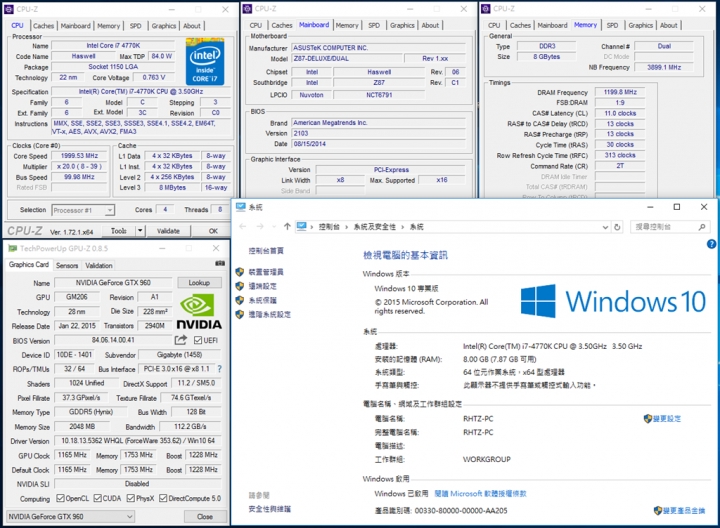720x528 pixels.
Task: Open the Processor #1 selection dropdown
Action: coord(83,210)
